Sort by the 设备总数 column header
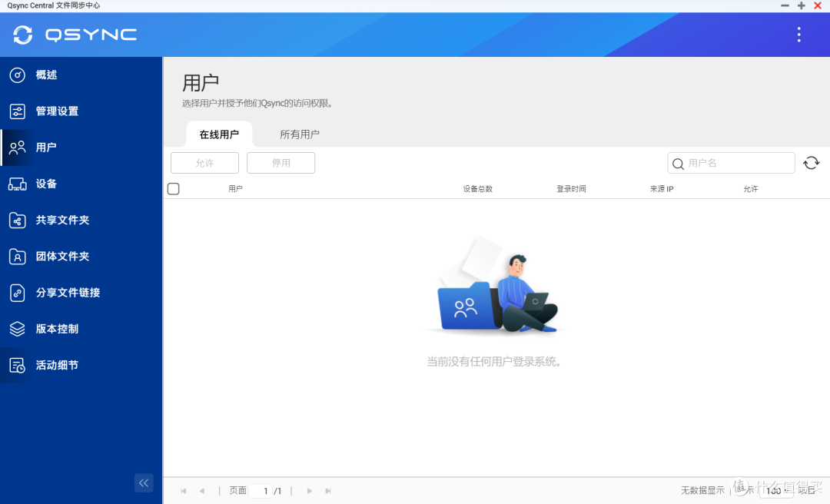This screenshot has height=504, width=830. pos(478,189)
